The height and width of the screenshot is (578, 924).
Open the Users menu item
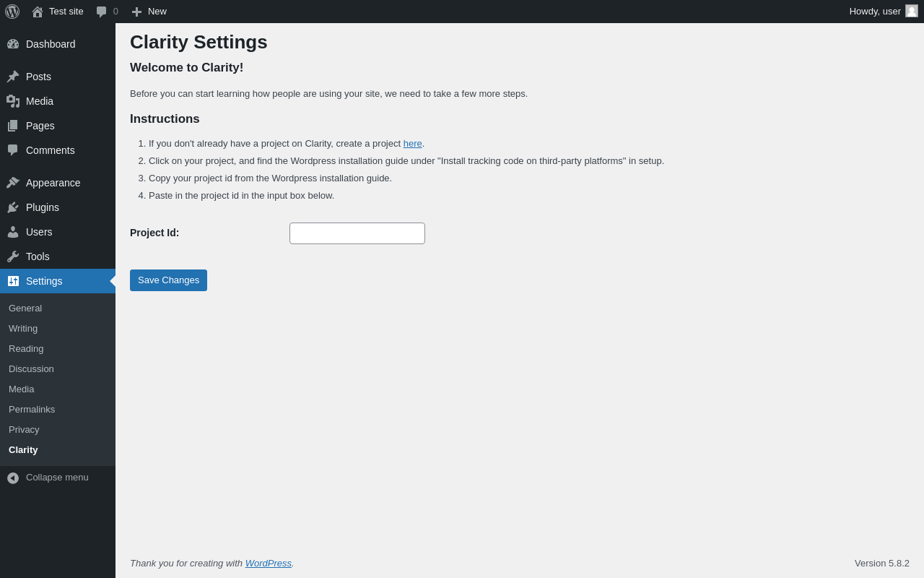pos(39,232)
